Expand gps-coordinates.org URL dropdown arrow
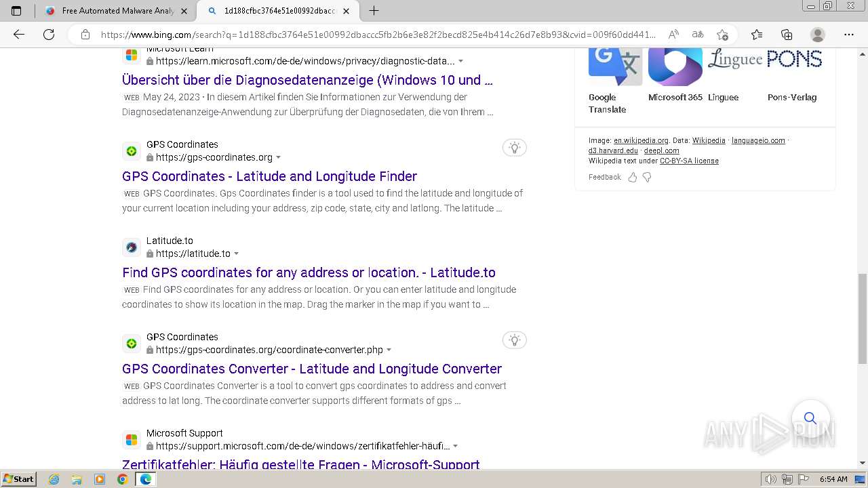The height and width of the screenshot is (488, 868). tap(278, 157)
